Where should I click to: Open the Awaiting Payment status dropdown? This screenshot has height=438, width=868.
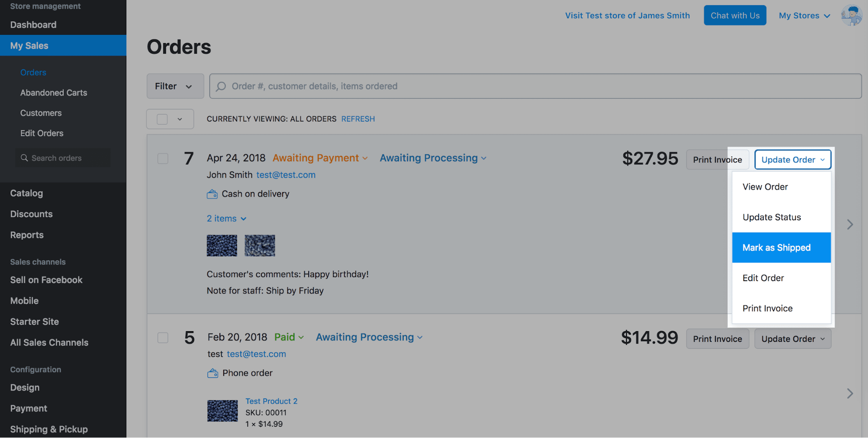coord(319,158)
